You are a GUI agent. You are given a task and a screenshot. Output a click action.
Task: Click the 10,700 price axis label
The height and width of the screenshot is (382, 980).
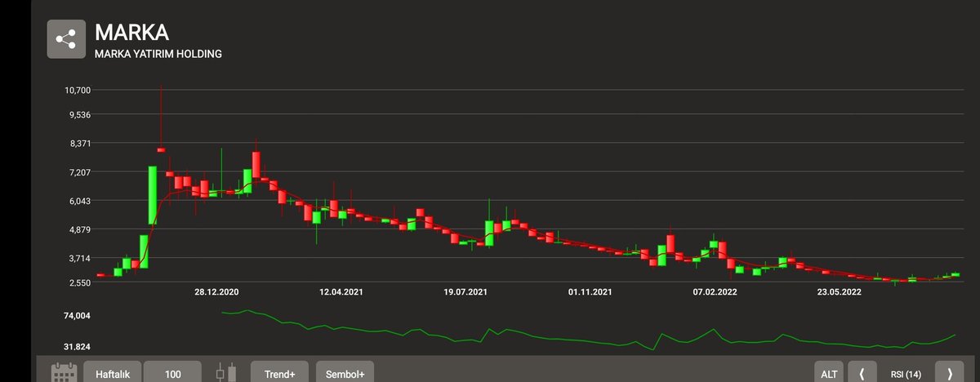(x=78, y=90)
